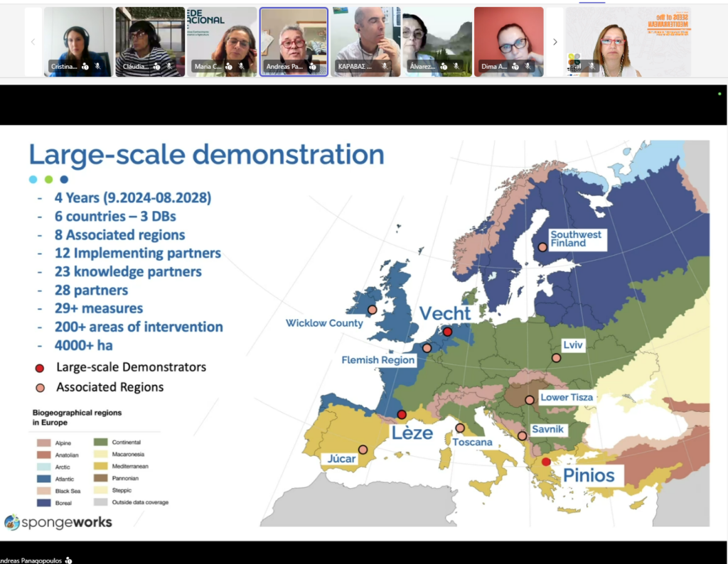The width and height of the screenshot is (728, 564).
Task: Click the Savnik region map marker
Action: (522, 436)
